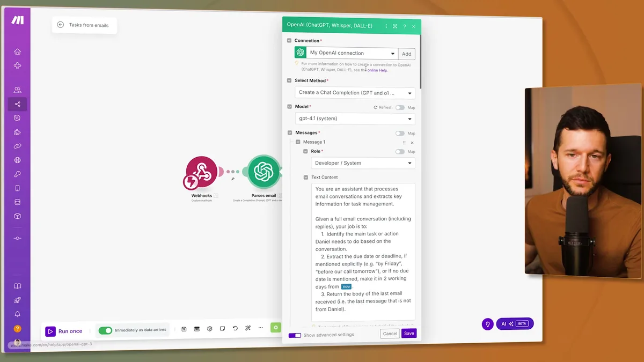Screen dimensions: 644x362
Task: Open Connections using the chain-link sidebar icon
Action: click(x=17, y=146)
